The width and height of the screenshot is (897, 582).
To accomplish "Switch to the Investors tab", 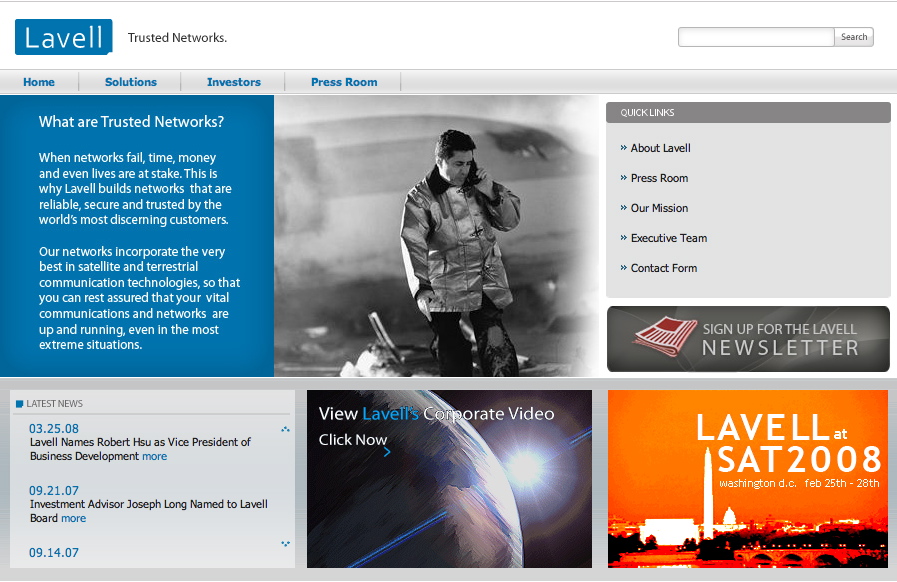I will coord(233,81).
